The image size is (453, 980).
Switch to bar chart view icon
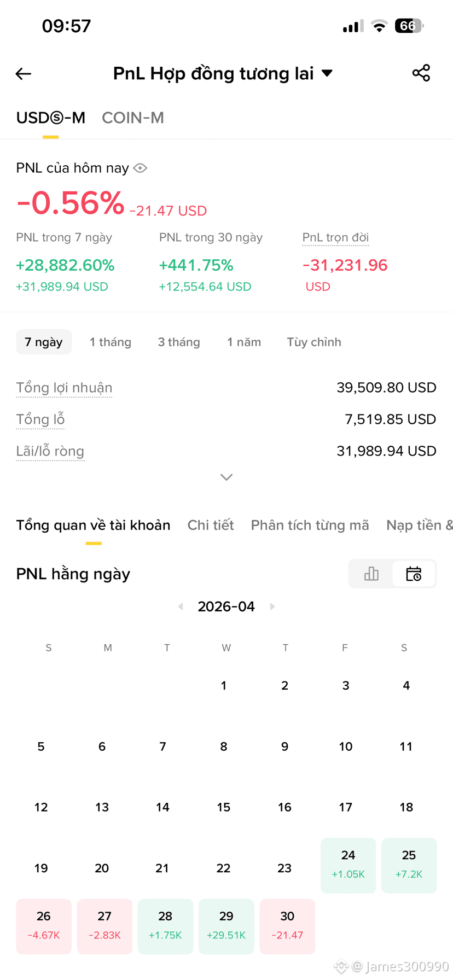(371, 574)
